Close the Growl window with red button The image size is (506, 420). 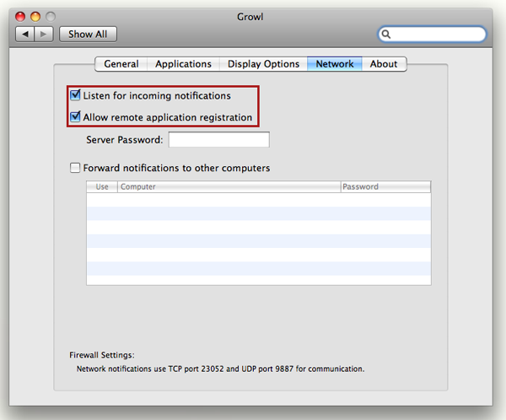coord(20,17)
